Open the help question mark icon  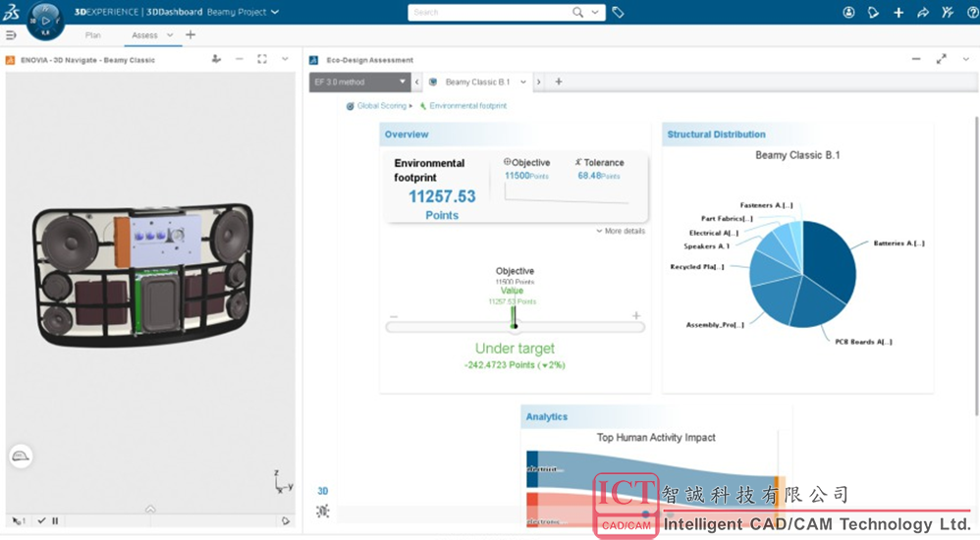(x=972, y=12)
